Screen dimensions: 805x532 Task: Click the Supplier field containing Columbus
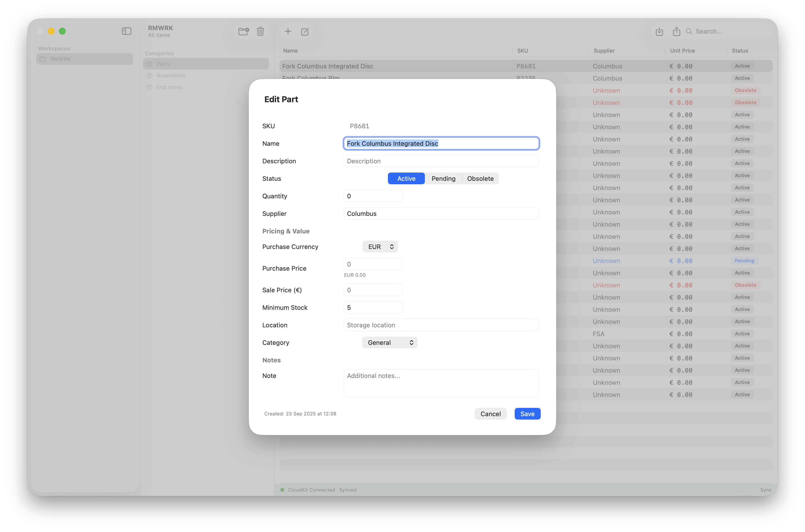441,214
